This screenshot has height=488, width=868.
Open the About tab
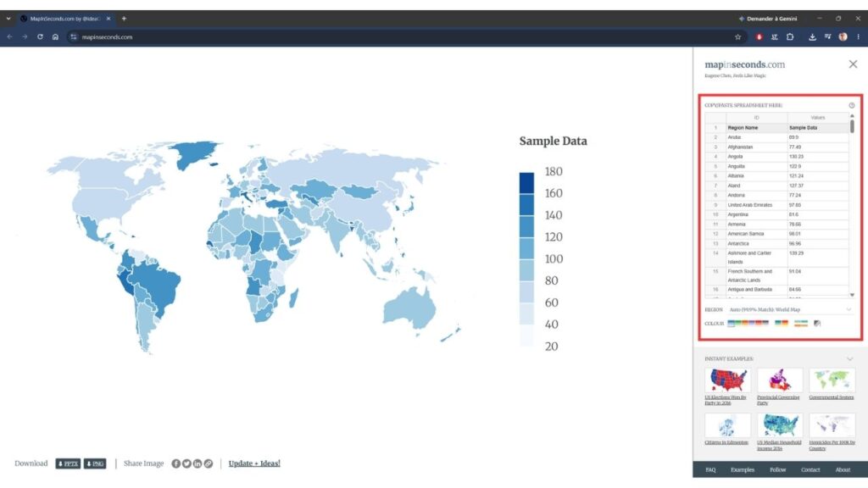point(843,469)
